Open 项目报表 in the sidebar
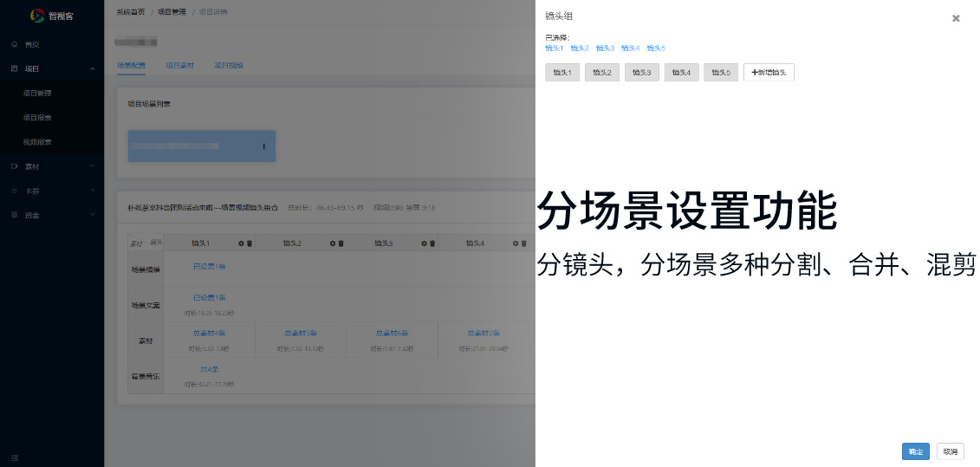This screenshot has width=980, height=467. (x=36, y=117)
